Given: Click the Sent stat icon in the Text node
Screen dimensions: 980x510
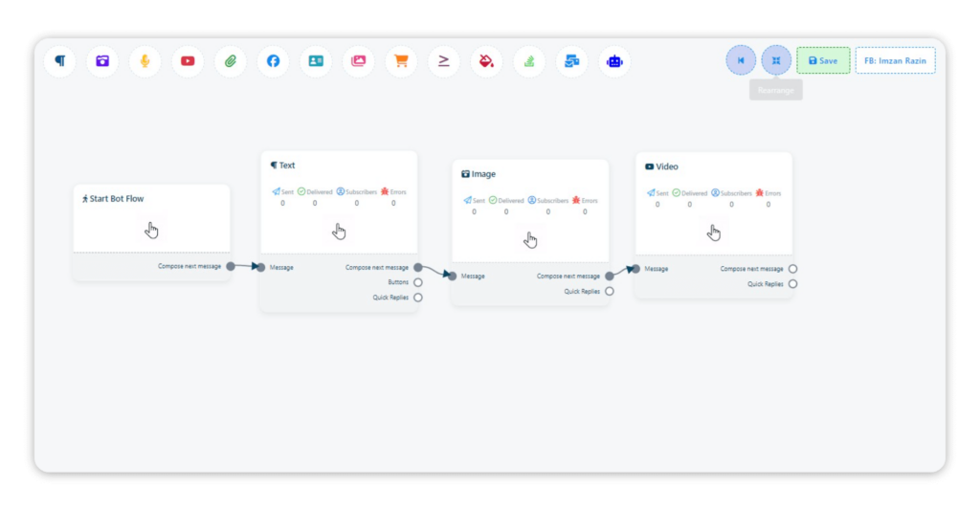Looking at the screenshot, I should coord(277,191).
